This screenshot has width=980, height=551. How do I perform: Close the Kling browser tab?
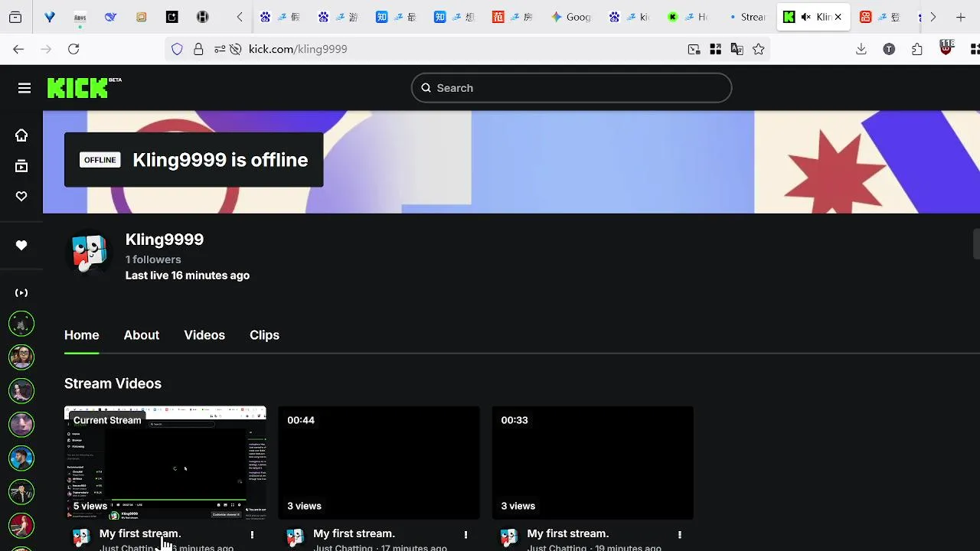838,17
